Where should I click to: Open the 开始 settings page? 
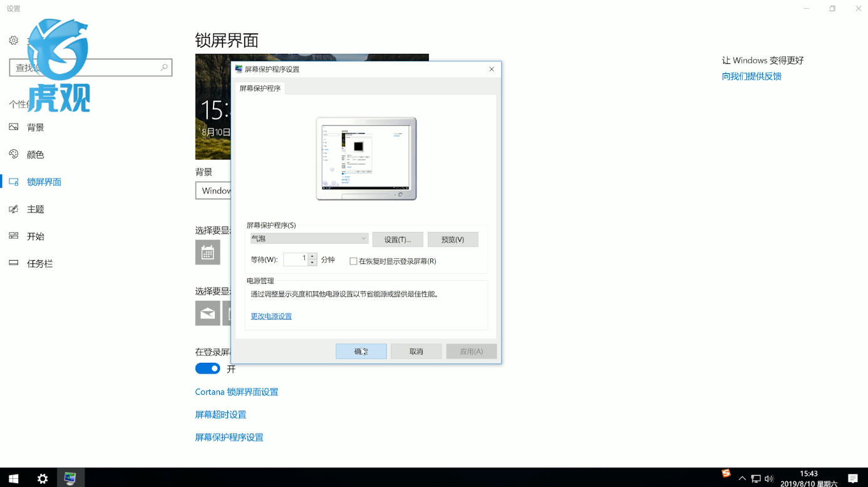[x=35, y=236]
